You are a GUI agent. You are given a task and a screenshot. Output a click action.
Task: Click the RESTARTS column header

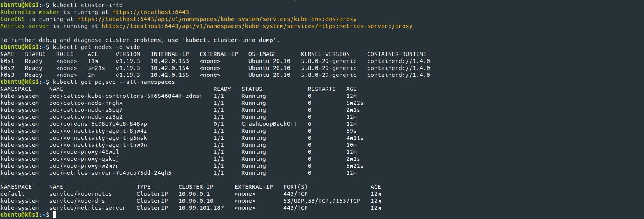pos(322,89)
